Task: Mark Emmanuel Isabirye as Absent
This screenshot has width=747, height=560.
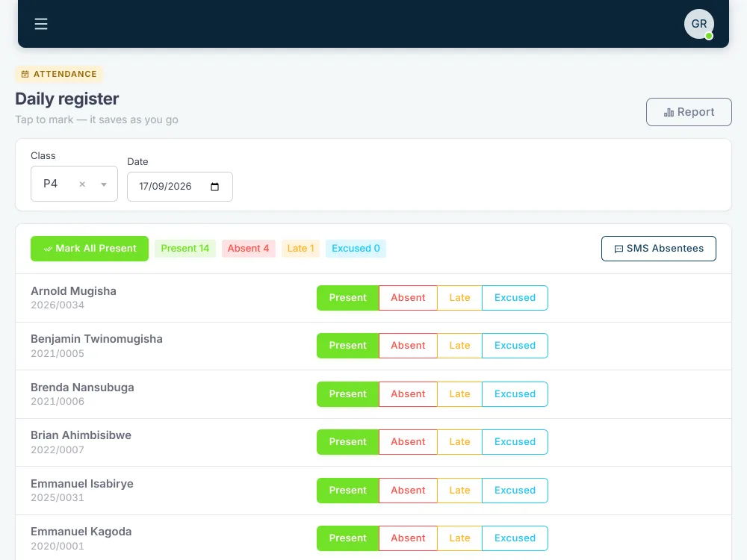Action: coord(408,491)
